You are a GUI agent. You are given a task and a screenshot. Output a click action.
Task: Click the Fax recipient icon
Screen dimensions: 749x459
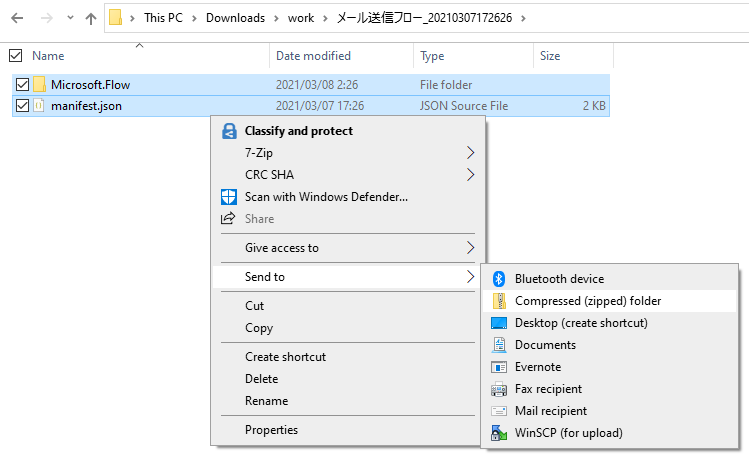(499, 389)
